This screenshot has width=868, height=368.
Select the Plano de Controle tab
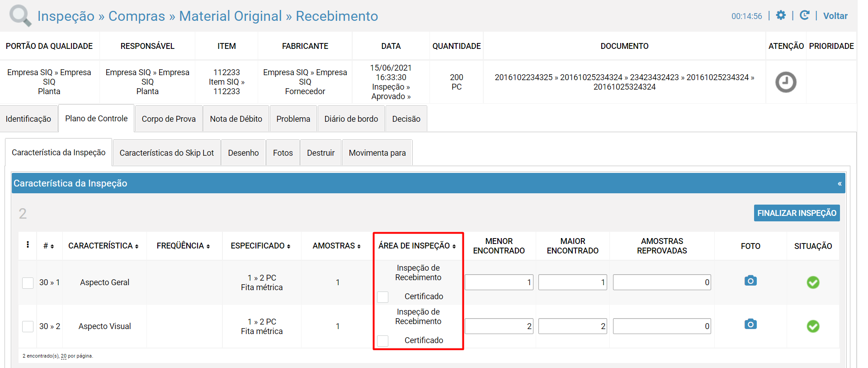[x=96, y=118]
